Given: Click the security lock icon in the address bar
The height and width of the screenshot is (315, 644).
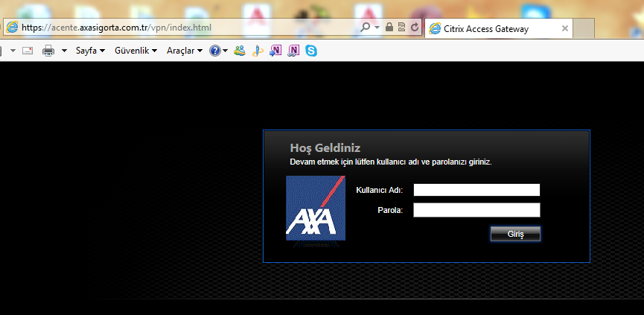Looking at the screenshot, I should point(389,28).
